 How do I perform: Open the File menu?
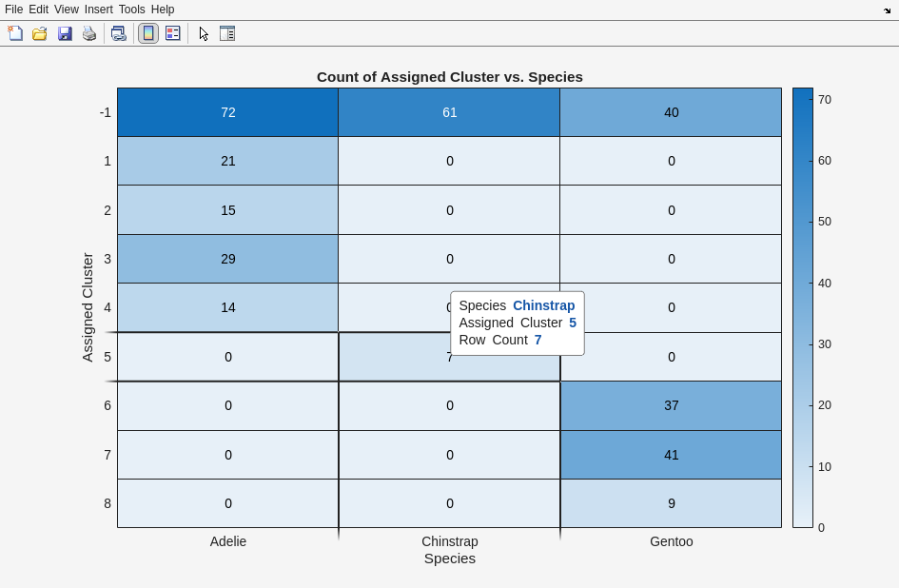point(13,10)
